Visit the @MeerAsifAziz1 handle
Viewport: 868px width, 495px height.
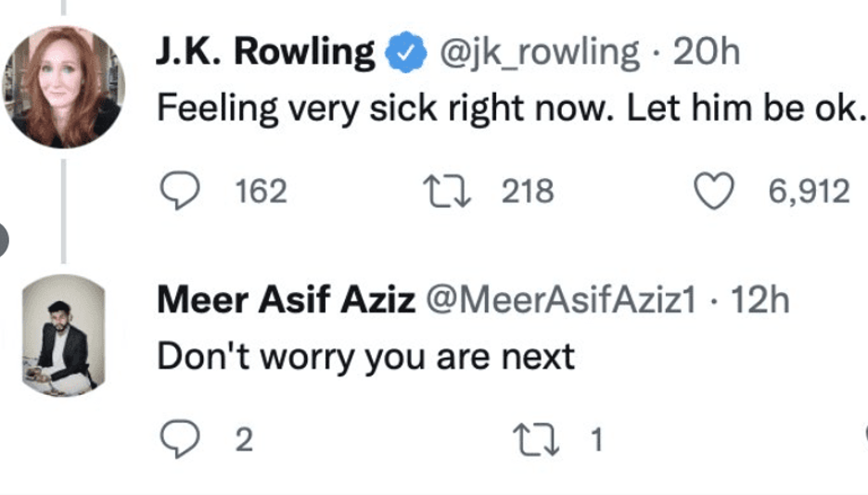(x=561, y=300)
